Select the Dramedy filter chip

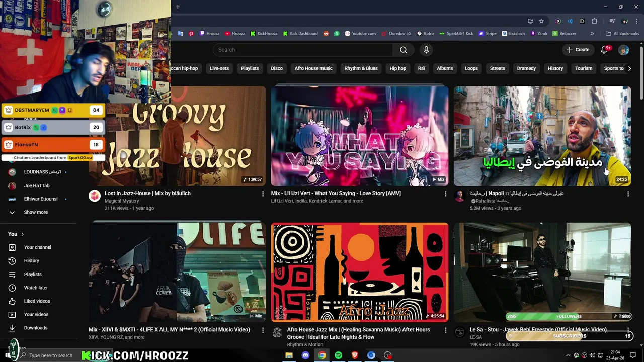pyautogui.click(x=526, y=68)
